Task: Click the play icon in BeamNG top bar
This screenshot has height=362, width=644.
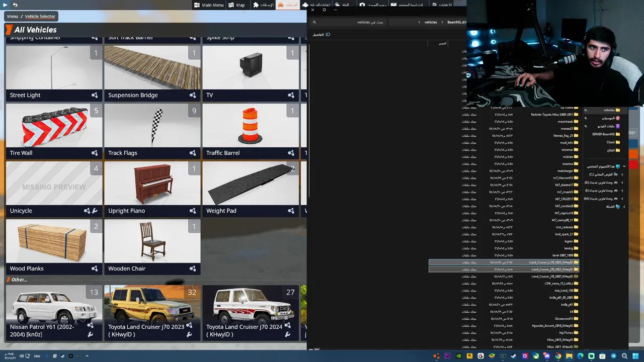Action: click(5, 5)
